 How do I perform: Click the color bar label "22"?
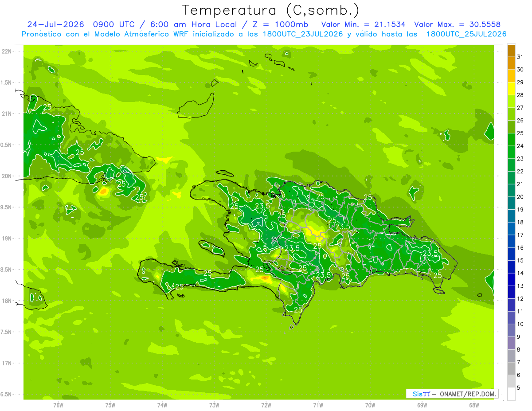pyautogui.click(x=520, y=172)
